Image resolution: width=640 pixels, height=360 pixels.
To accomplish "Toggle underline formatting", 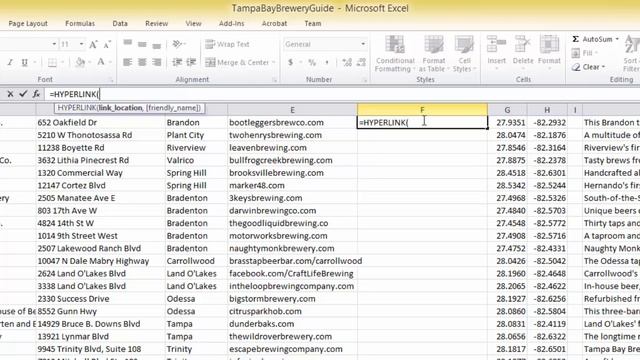I will coord(24,62).
